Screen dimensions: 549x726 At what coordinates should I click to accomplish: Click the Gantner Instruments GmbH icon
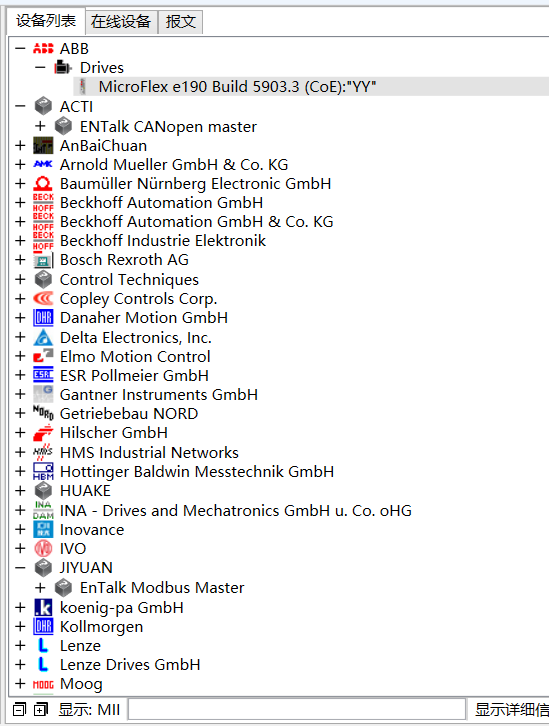click(43, 394)
